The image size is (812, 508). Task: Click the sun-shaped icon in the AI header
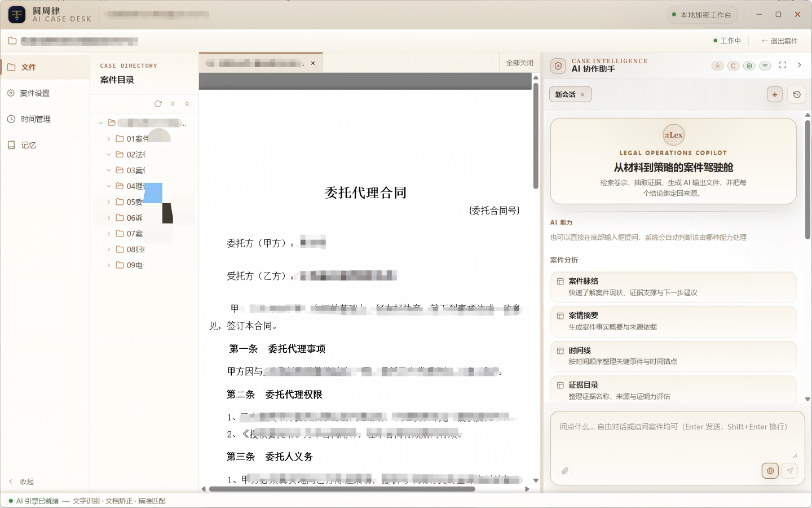[x=717, y=66]
